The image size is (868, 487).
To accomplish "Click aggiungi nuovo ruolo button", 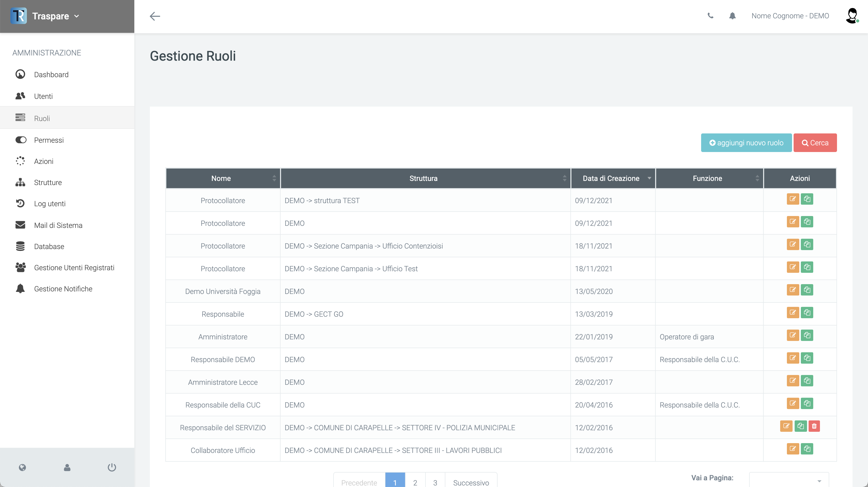I will click(x=746, y=143).
